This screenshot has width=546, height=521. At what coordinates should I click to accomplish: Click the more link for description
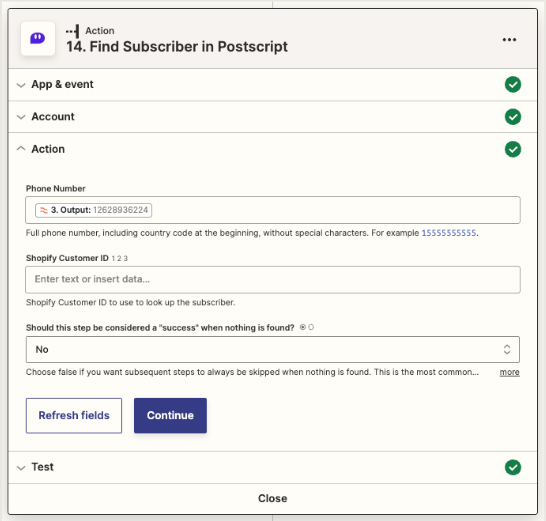[509, 372]
